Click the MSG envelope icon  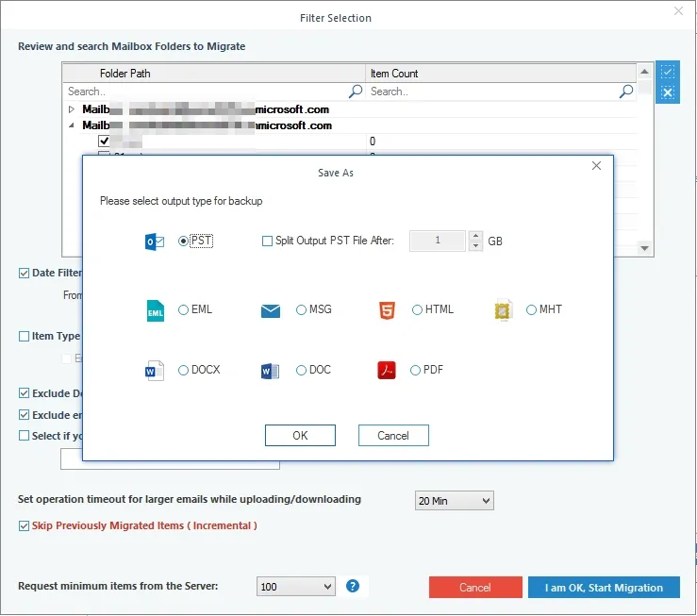click(x=271, y=310)
